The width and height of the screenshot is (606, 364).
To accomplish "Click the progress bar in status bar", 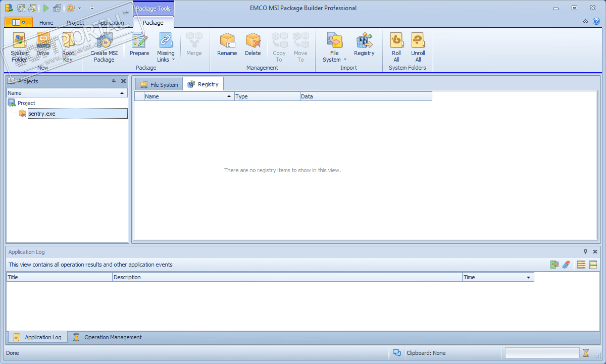I will 542,353.
